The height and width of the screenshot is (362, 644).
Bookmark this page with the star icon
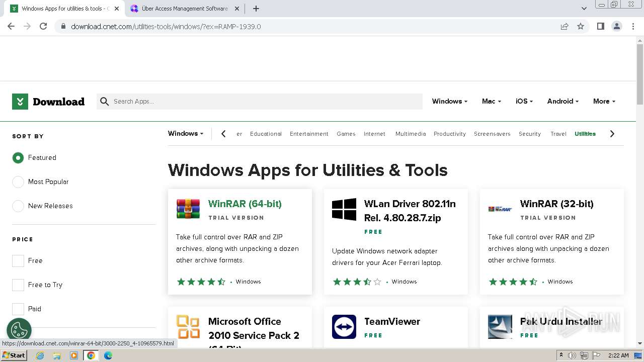pos(581,26)
